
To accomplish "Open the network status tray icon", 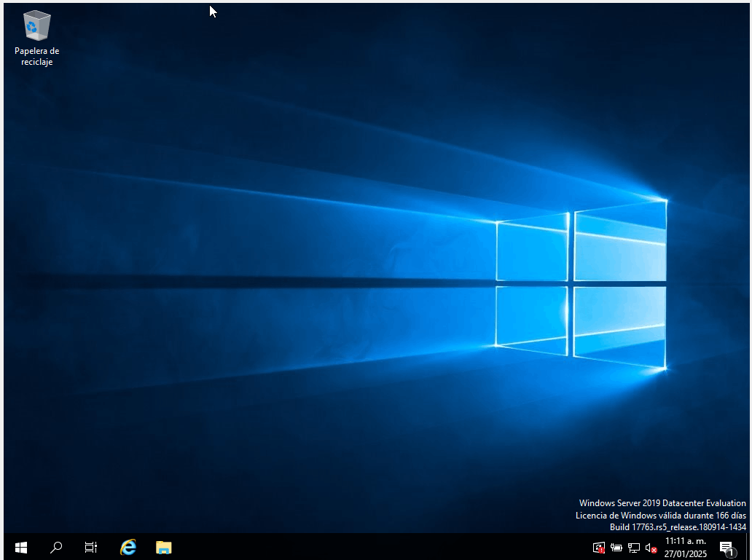I will (633, 548).
